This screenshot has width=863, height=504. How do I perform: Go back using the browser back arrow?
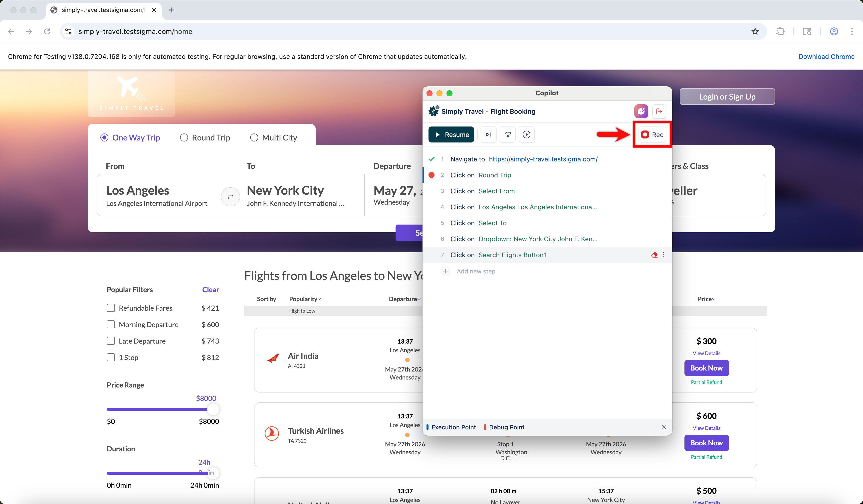coord(11,31)
